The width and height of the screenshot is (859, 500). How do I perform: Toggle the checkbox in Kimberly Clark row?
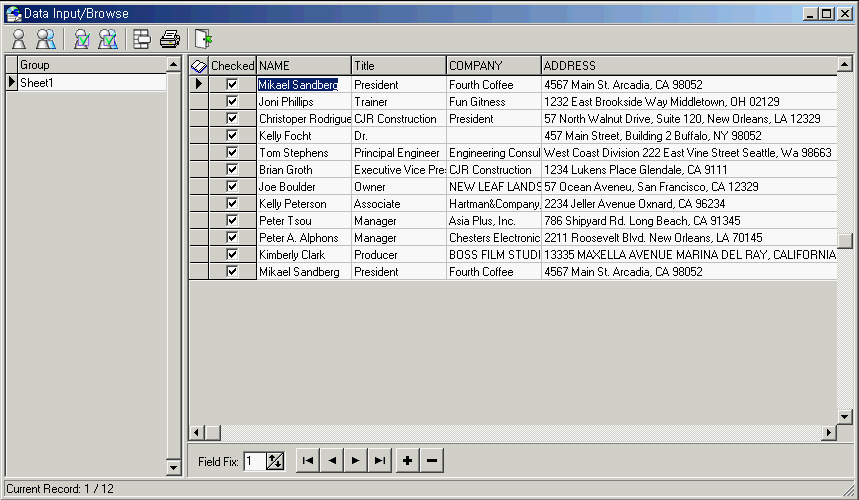[x=232, y=255]
